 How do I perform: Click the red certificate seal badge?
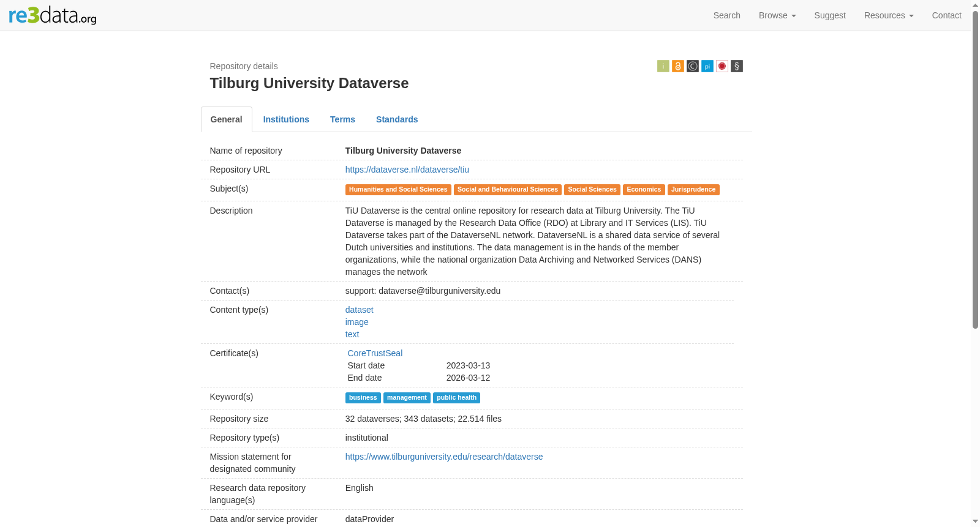tap(722, 66)
